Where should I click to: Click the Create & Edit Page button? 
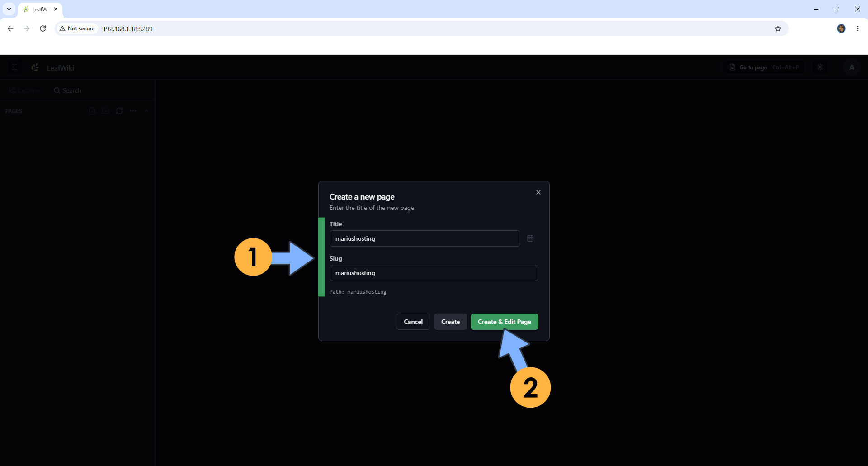click(504, 322)
